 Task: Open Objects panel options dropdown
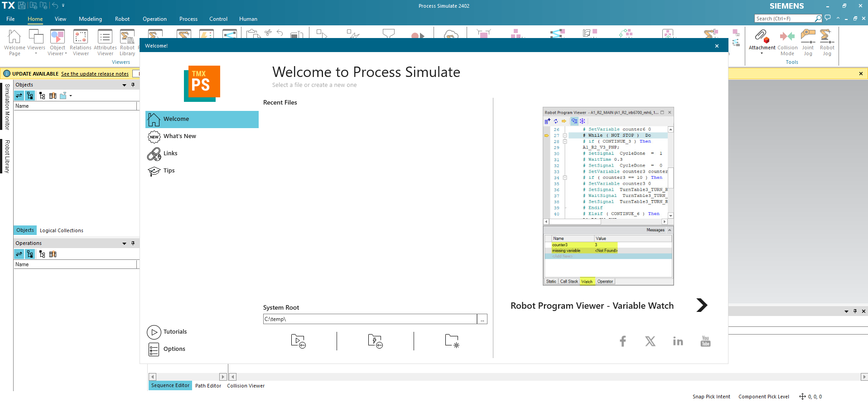pyautogui.click(x=124, y=85)
